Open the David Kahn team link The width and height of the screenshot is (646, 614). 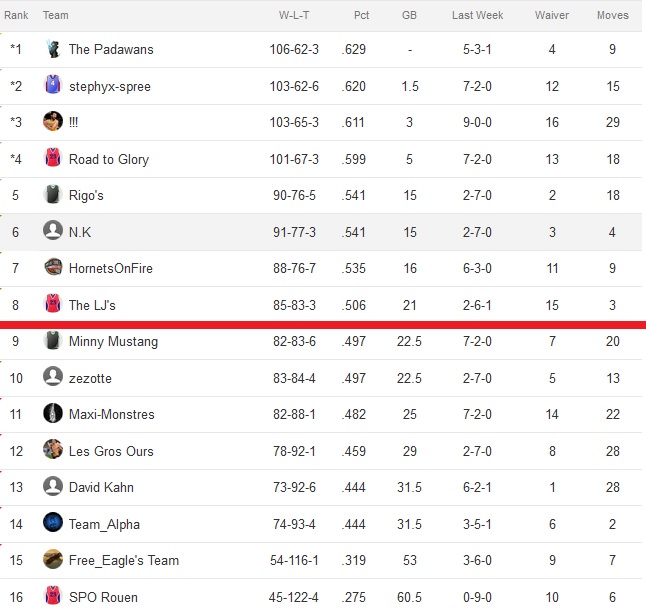(101, 487)
